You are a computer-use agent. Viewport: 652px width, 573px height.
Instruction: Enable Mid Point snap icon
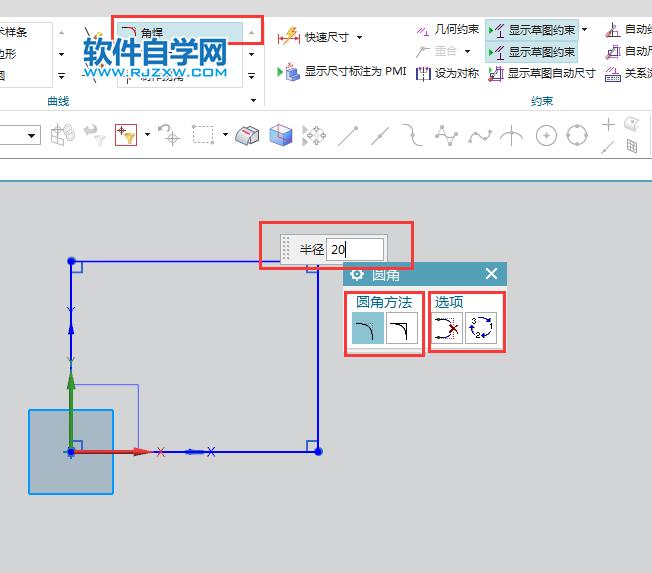pos(380,136)
